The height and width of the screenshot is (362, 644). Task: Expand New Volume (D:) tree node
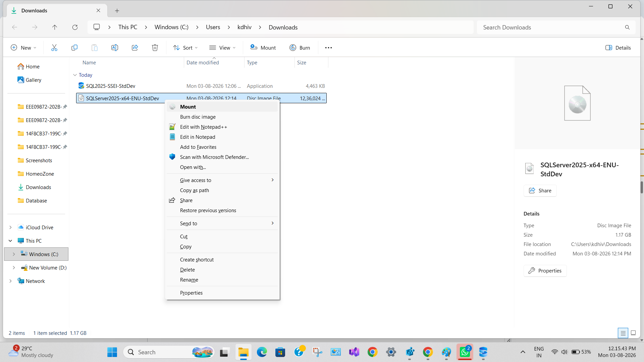coord(14,267)
